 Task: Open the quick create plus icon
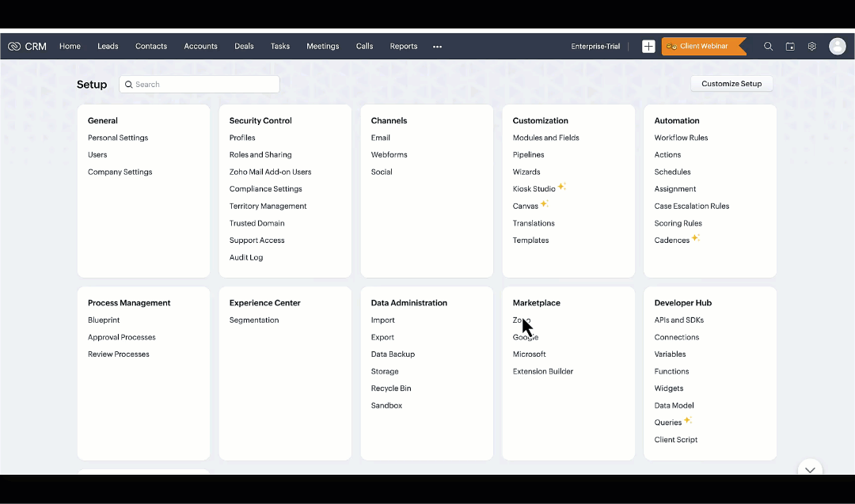(x=648, y=47)
